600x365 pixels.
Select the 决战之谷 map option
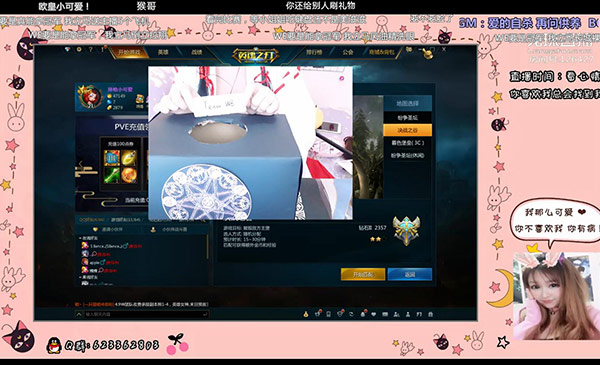408,130
